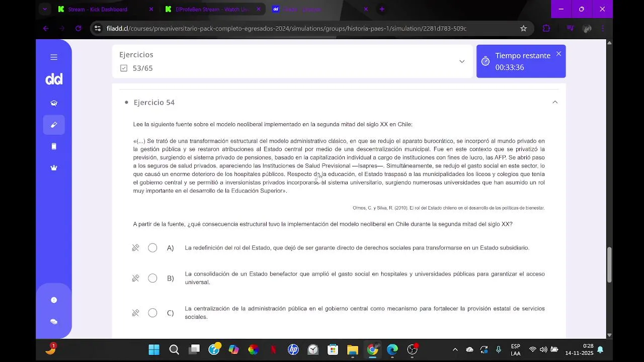This screenshot has height=362, width=644.
Task: Click option C text about centralización
Action: click(x=365, y=313)
